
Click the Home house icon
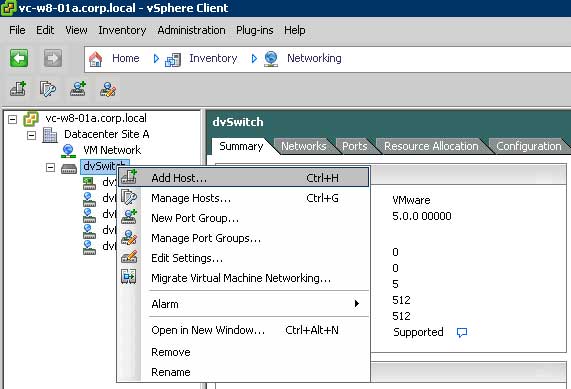tap(95, 59)
